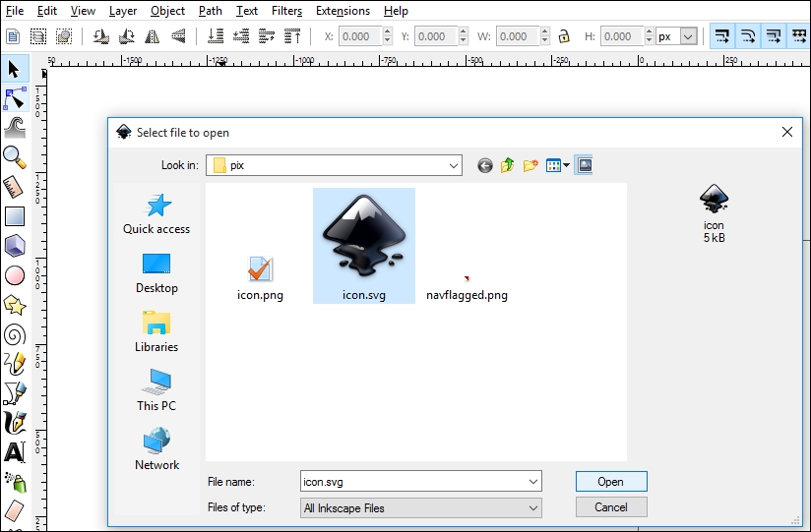The image size is (811, 532).
Task: Open Quick access location
Action: pyautogui.click(x=156, y=214)
